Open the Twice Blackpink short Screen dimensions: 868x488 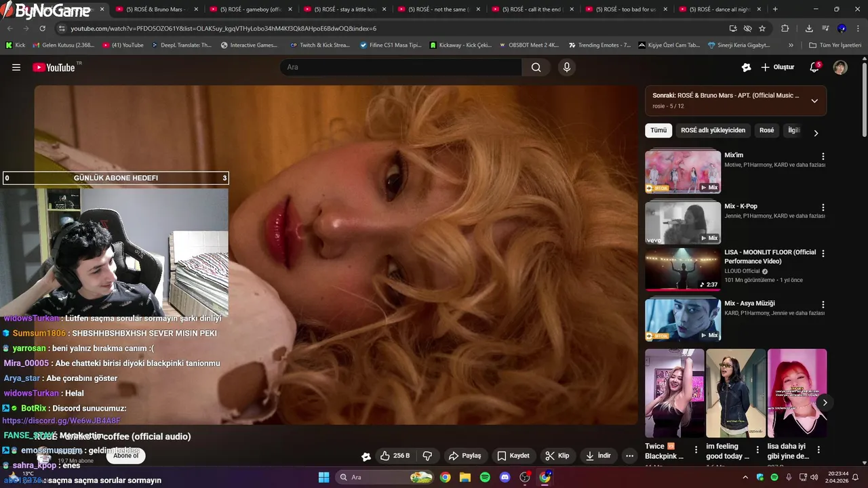[x=675, y=393]
